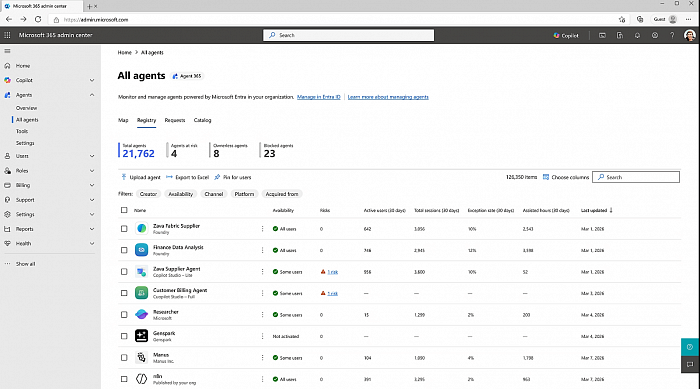Expand the Billing section chevron
The image size is (700, 389).
[92, 185]
